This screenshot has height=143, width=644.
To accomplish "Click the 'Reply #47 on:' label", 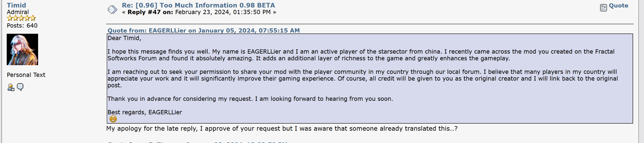I will [150, 12].
